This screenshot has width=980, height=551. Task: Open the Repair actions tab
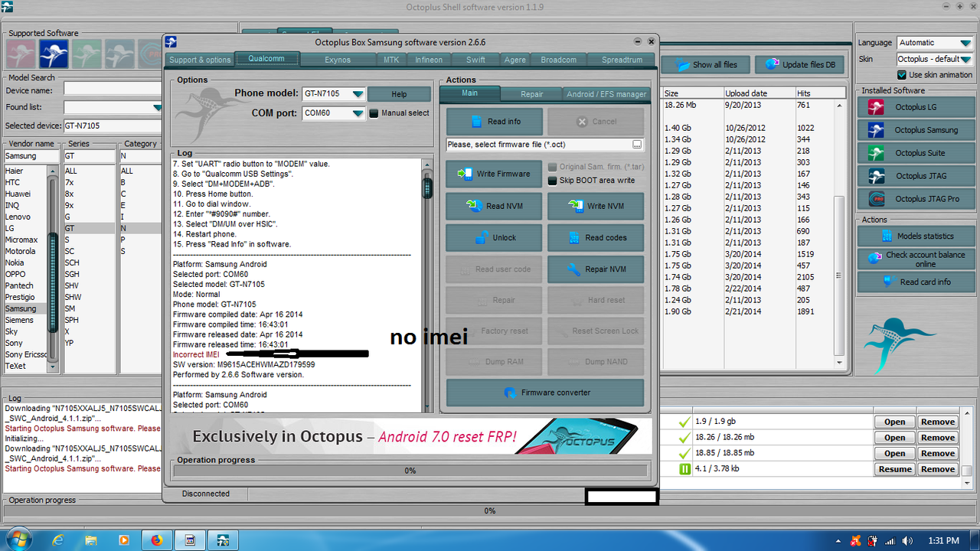[x=531, y=94]
